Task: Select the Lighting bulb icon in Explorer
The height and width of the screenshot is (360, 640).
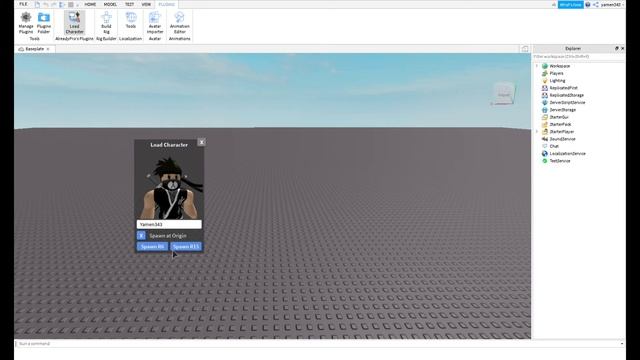Action: pyautogui.click(x=544, y=81)
